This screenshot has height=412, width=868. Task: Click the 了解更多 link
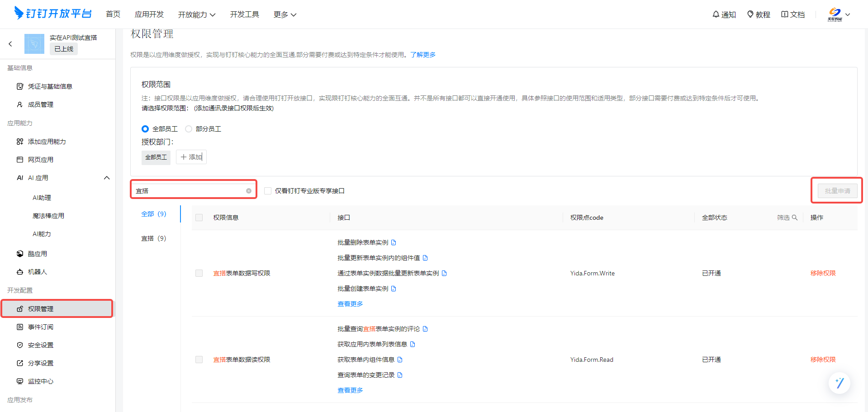[423, 55]
